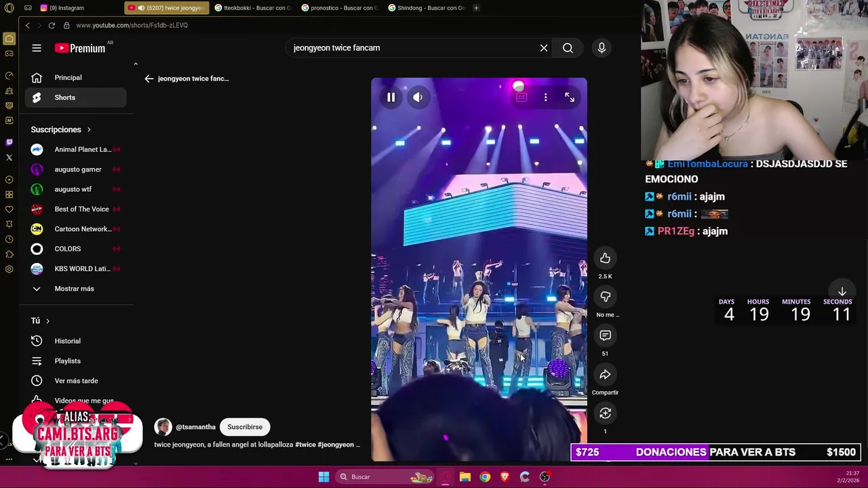Navigate back in the browser

[x=27, y=25]
